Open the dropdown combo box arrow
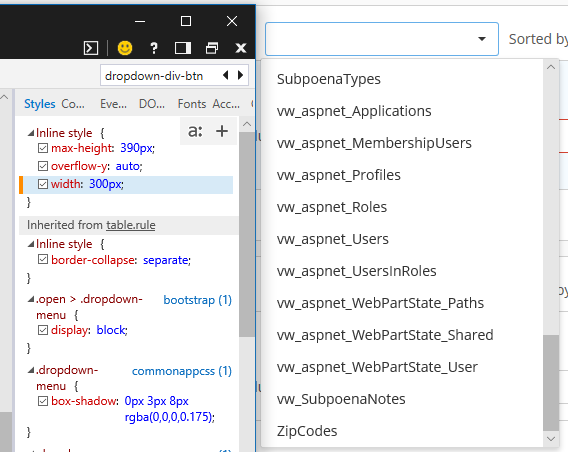The image size is (568, 452). click(482, 39)
